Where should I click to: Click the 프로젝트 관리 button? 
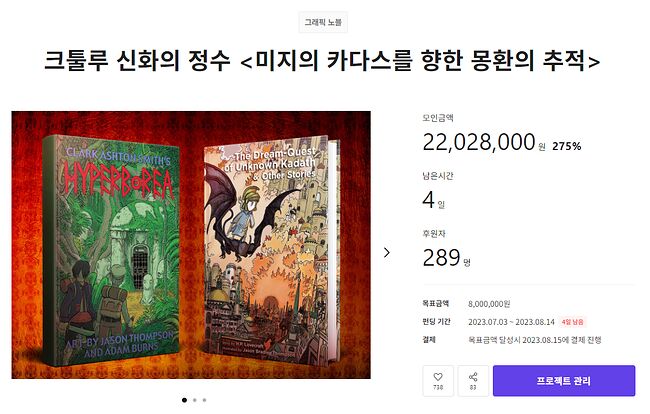[x=564, y=380]
